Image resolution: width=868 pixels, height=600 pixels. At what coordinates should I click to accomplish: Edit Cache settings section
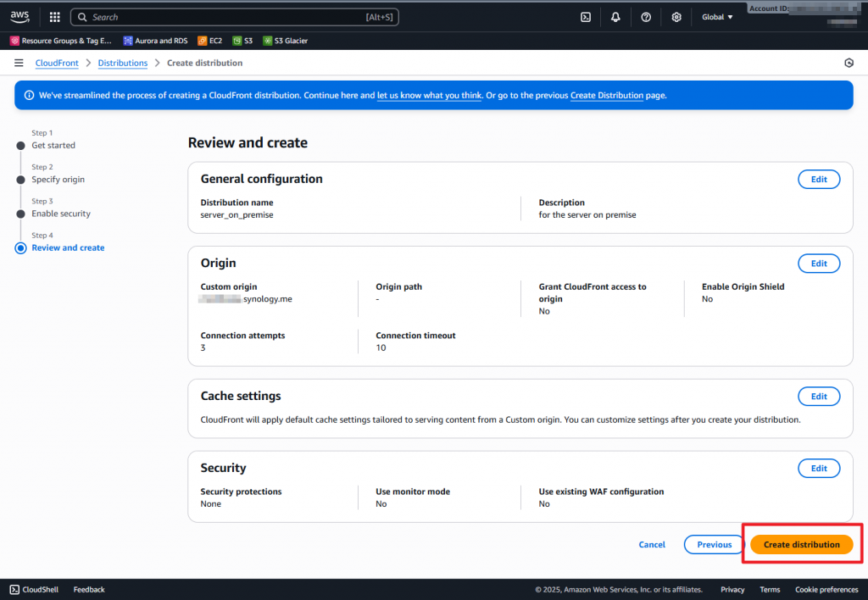[x=819, y=397]
